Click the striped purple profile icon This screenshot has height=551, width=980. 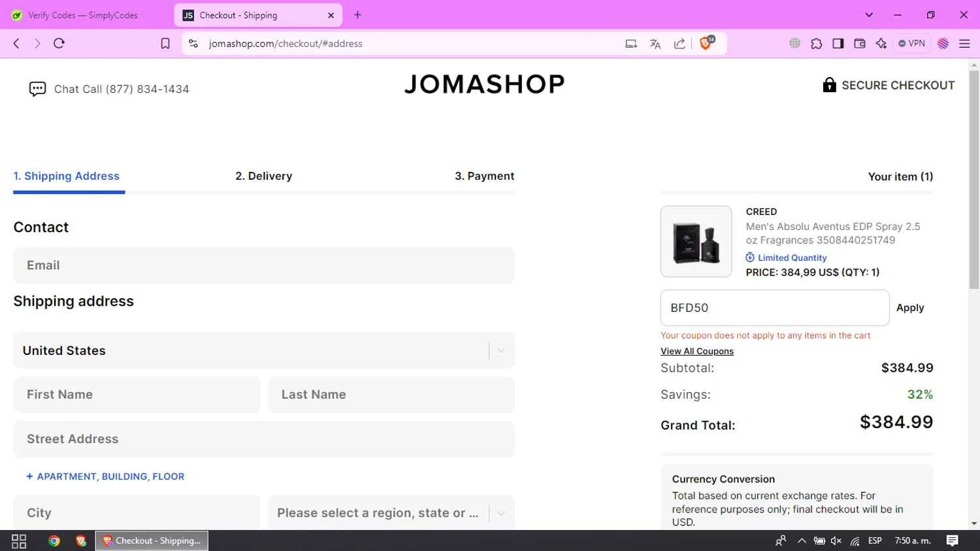point(943,44)
